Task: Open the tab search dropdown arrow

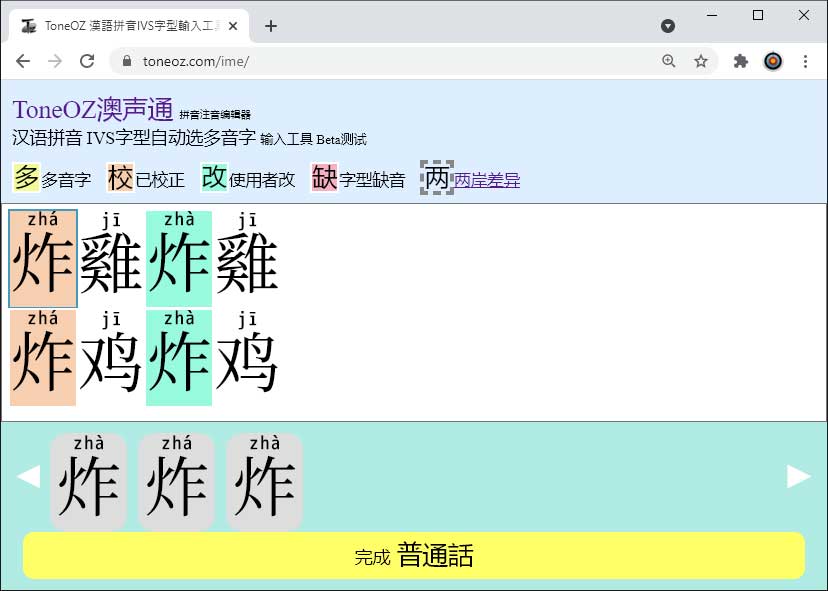Action: (x=667, y=25)
